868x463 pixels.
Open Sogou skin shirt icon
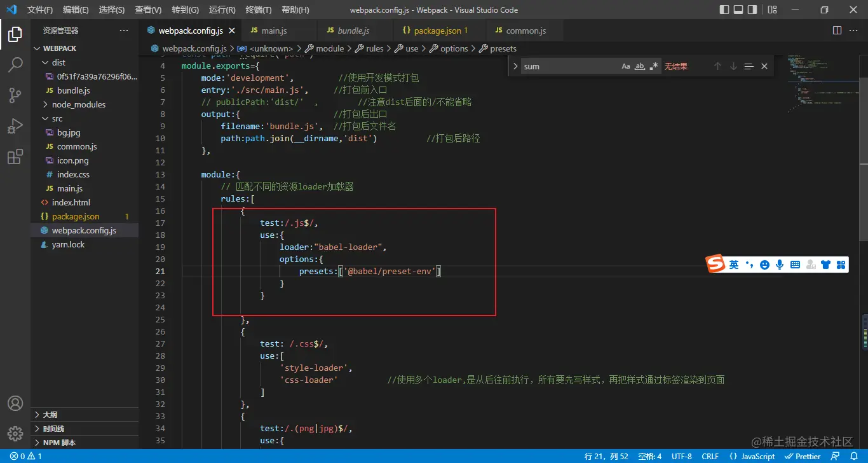pyautogui.click(x=826, y=265)
